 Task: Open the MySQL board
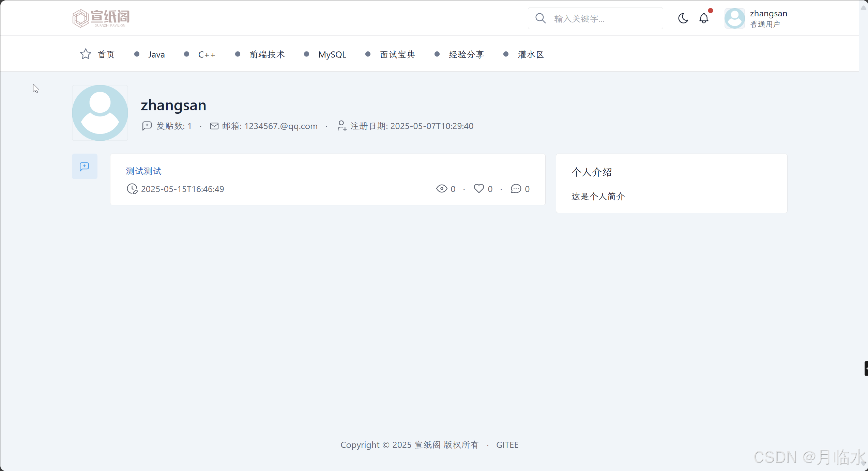332,54
